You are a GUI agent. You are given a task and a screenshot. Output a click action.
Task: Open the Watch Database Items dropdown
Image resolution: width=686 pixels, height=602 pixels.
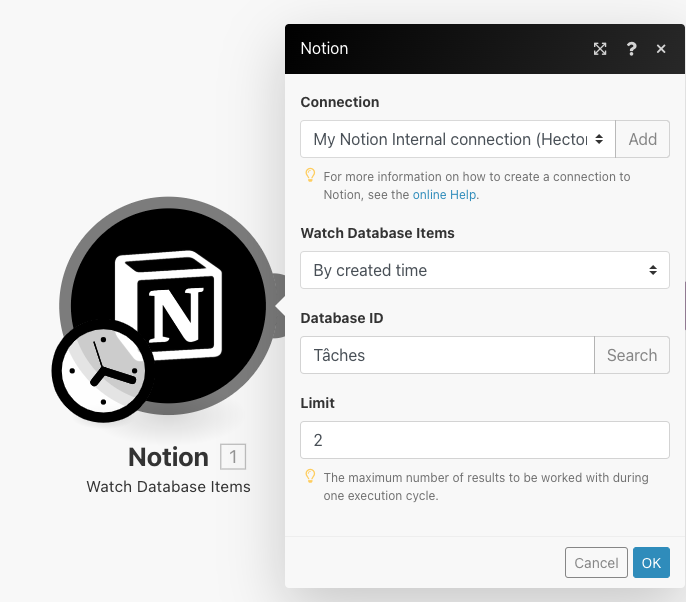pos(485,270)
